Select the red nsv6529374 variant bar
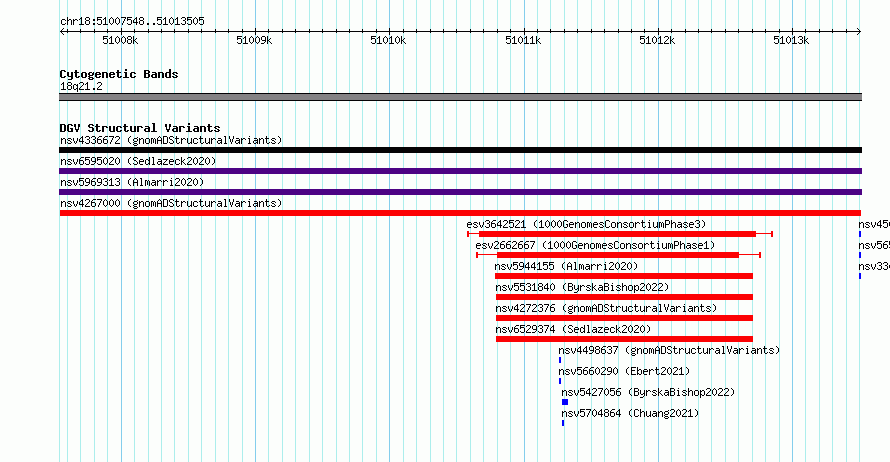 pos(624,339)
